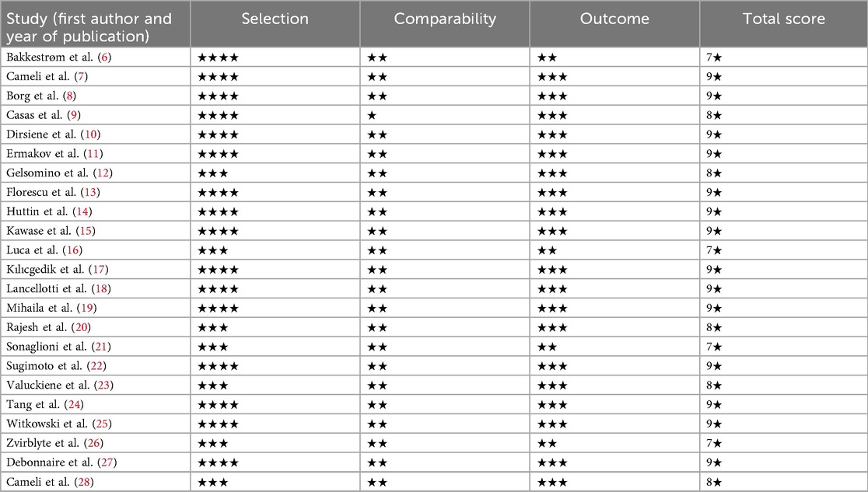Click the Comparability column header
The height and width of the screenshot is (492, 868).
pos(444,19)
